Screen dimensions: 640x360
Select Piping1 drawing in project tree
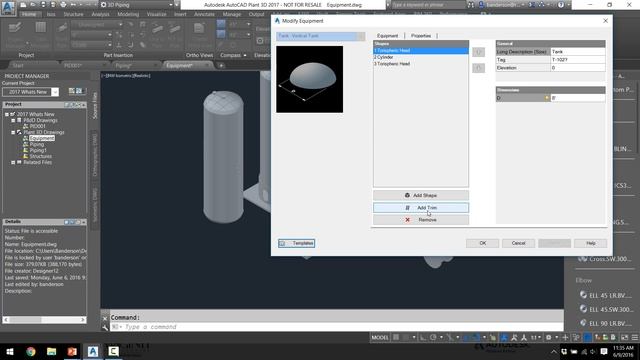(38, 150)
